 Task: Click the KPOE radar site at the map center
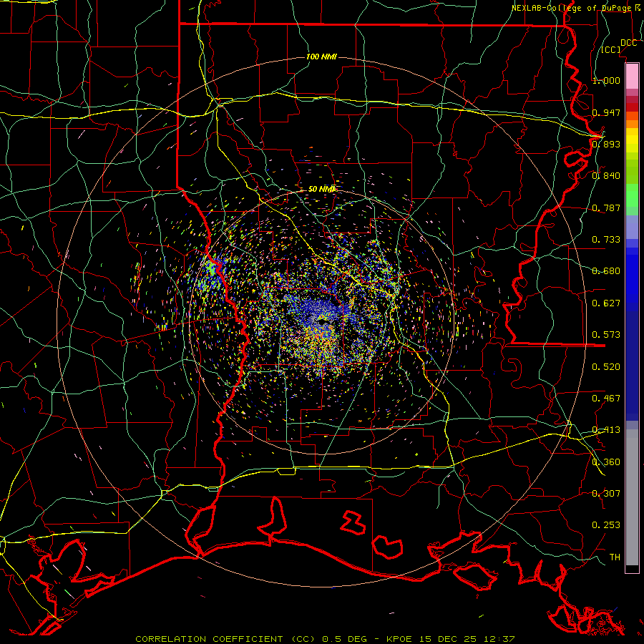point(323,323)
